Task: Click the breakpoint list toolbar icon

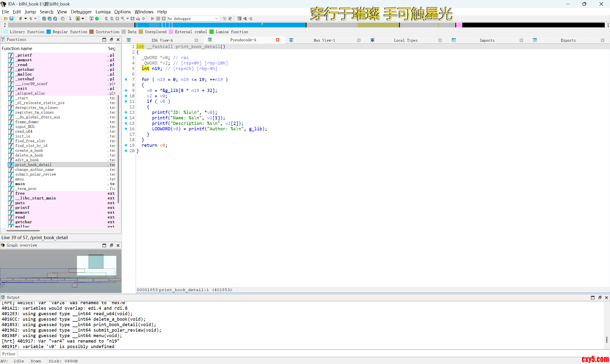Action: tap(239, 19)
